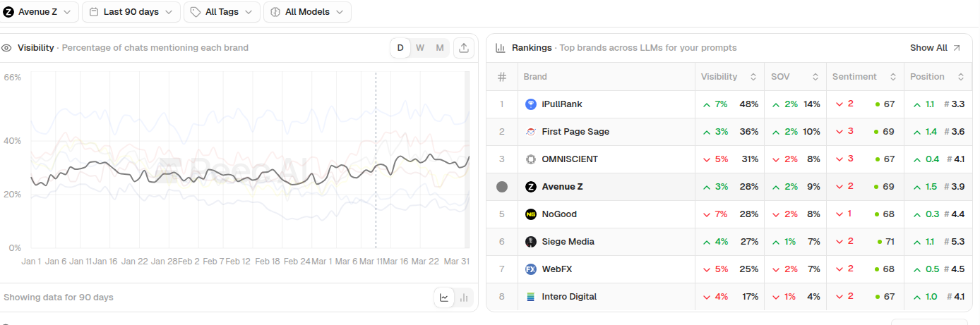Open the iPullRank brand row
This screenshot has width=980, height=325.
point(729,104)
